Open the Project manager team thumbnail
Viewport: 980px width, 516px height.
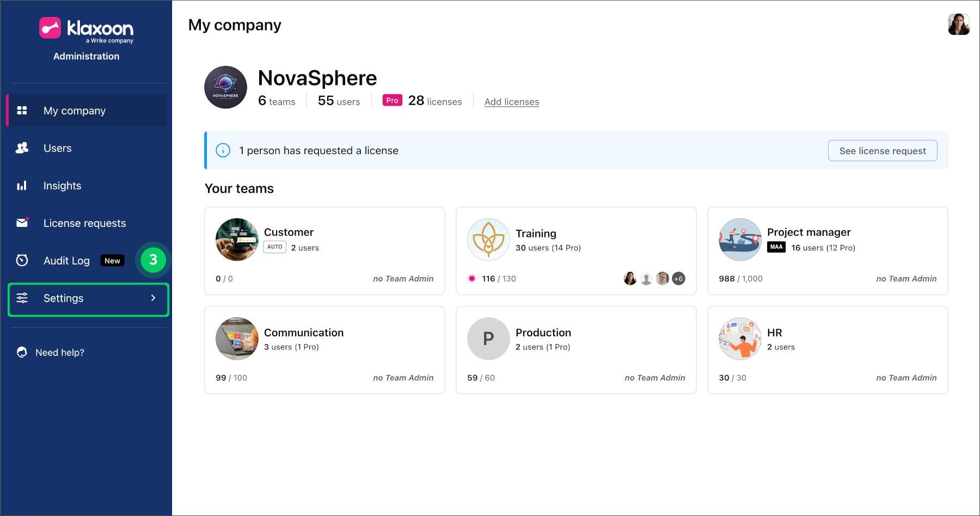(x=740, y=239)
